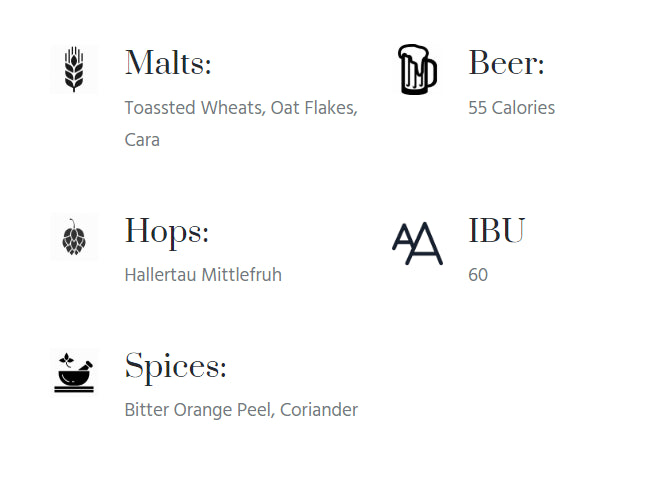Click the number 55 under Beer
This screenshot has height=494, width=653.
pyautogui.click(x=477, y=107)
